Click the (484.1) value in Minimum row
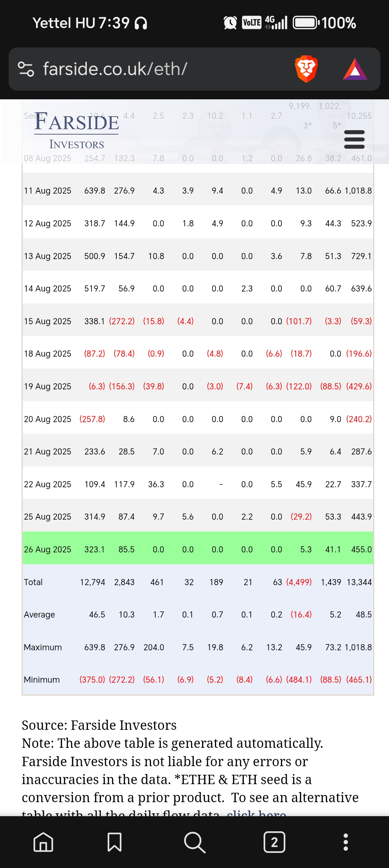 [299, 680]
